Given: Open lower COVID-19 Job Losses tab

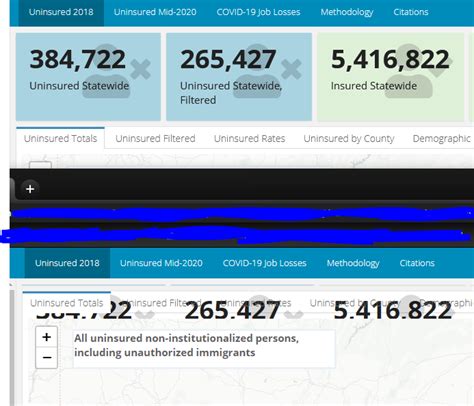Looking at the screenshot, I should click(x=264, y=263).
